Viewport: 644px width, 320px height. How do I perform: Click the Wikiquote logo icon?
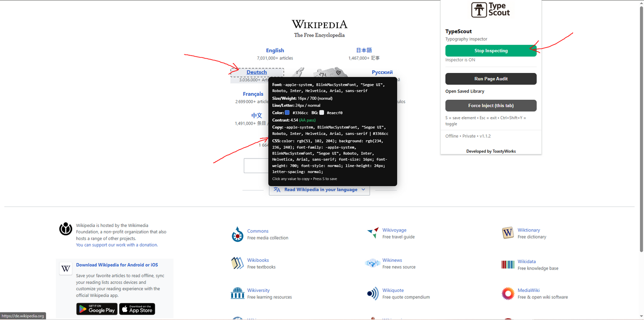point(373,293)
